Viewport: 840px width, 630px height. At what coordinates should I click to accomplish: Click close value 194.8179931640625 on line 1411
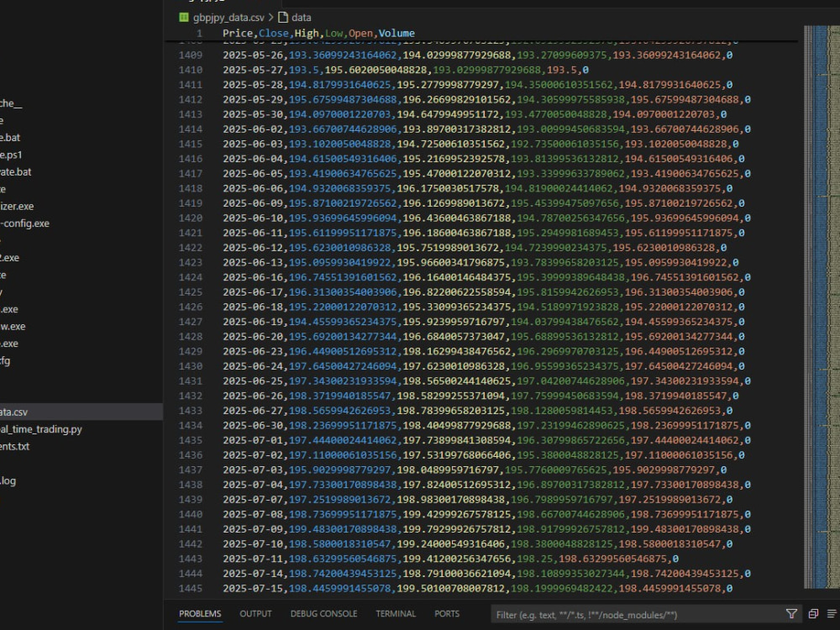pyautogui.click(x=340, y=85)
